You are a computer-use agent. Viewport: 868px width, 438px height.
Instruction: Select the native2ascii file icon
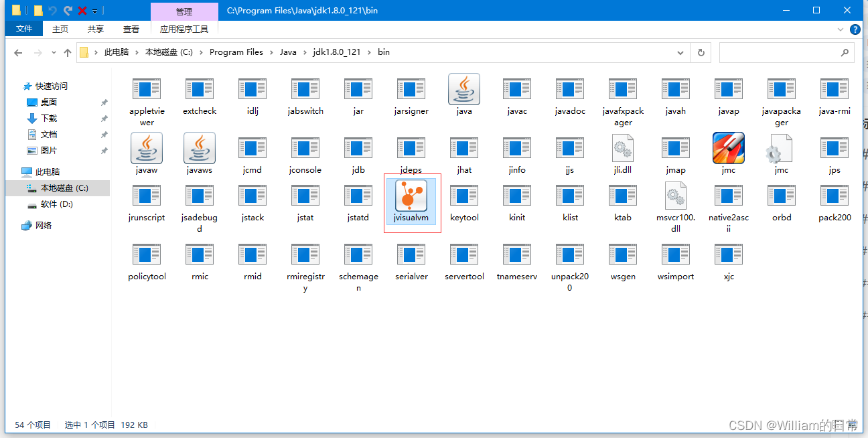(729, 196)
